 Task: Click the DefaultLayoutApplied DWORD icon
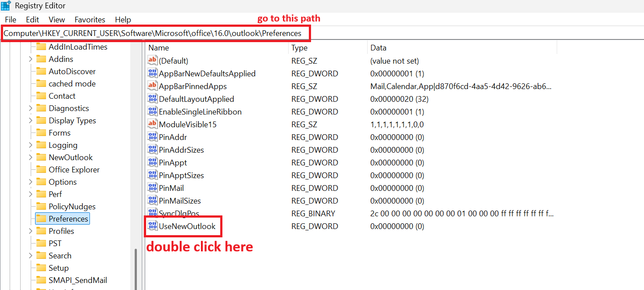(153, 99)
